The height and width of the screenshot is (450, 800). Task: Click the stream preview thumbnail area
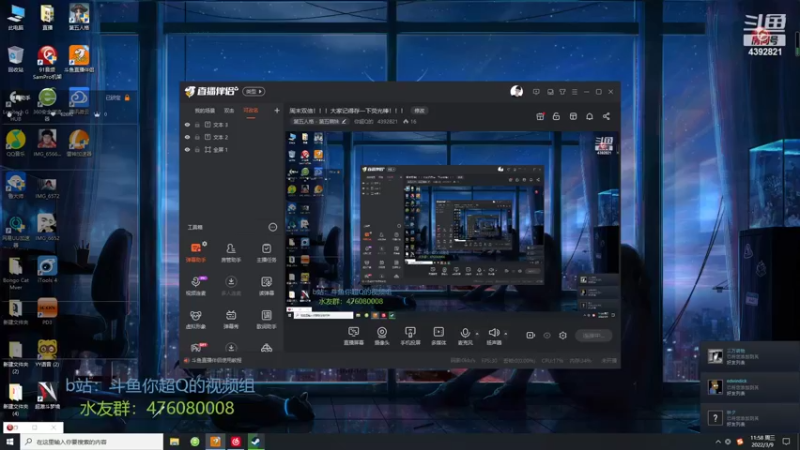(x=452, y=226)
